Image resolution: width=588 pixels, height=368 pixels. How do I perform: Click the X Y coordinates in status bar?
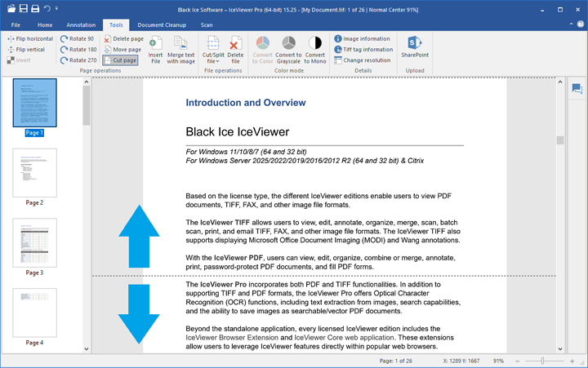[461, 361]
